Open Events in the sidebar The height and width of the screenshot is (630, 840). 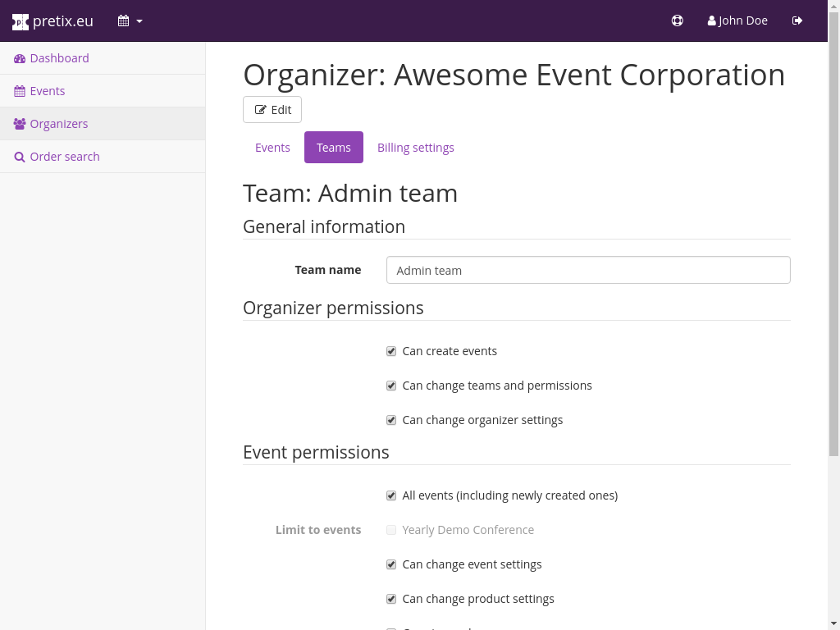103,91
